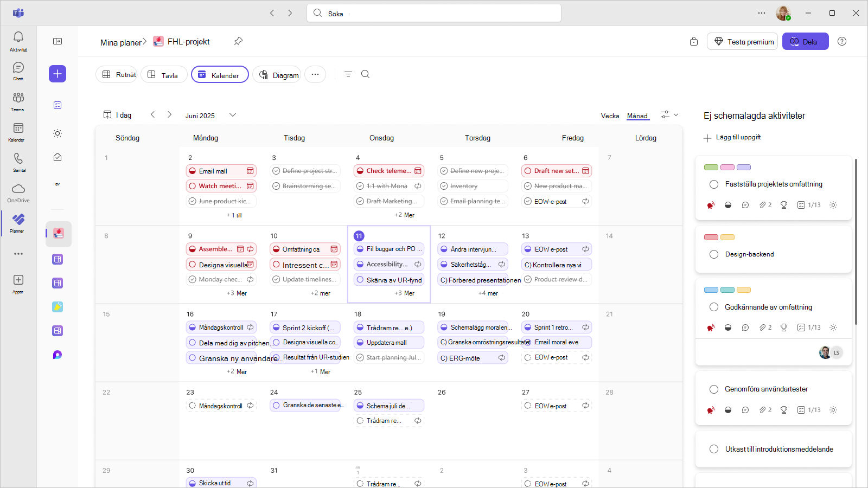Image resolution: width=868 pixels, height=488 pixels.
Task: Go to next month arrow
Action: coord(170,114)
